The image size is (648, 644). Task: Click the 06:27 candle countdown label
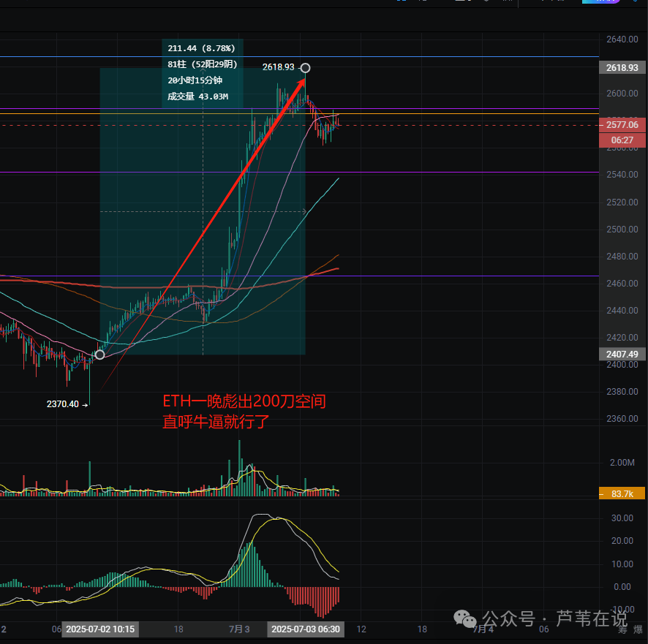[x=622, y=140]
